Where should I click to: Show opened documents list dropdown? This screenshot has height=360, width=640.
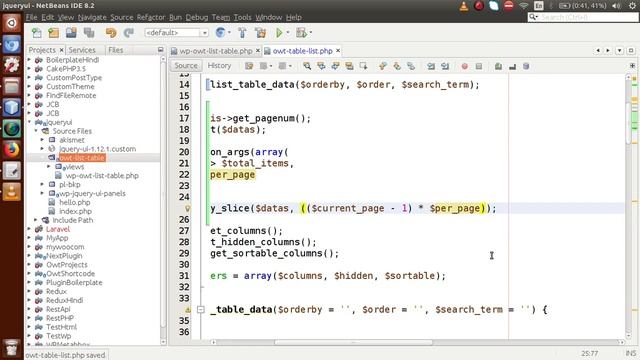tap(620, 51)
